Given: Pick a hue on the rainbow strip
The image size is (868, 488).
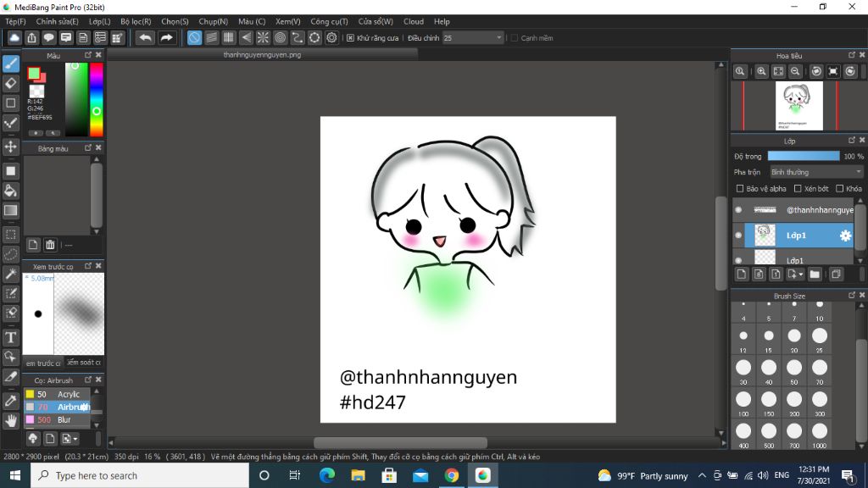Looking at the screenshot, I should click(97, 100).
